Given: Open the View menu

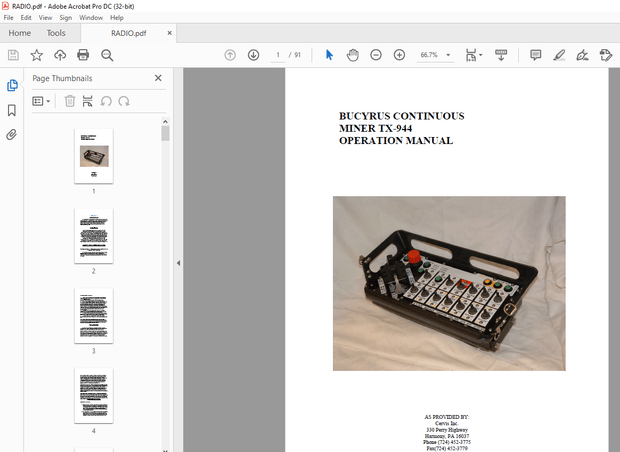Looking at the screenshot, I should click(45, 18).
